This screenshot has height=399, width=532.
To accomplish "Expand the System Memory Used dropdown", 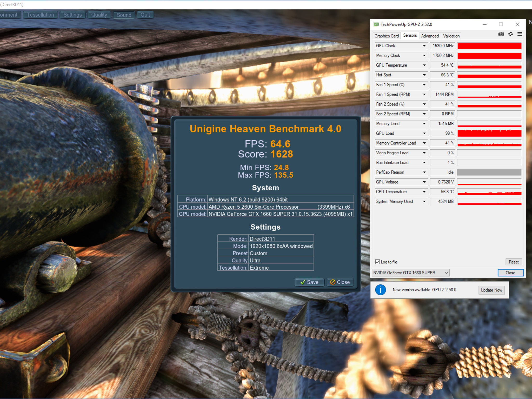I will click(424, 202).
